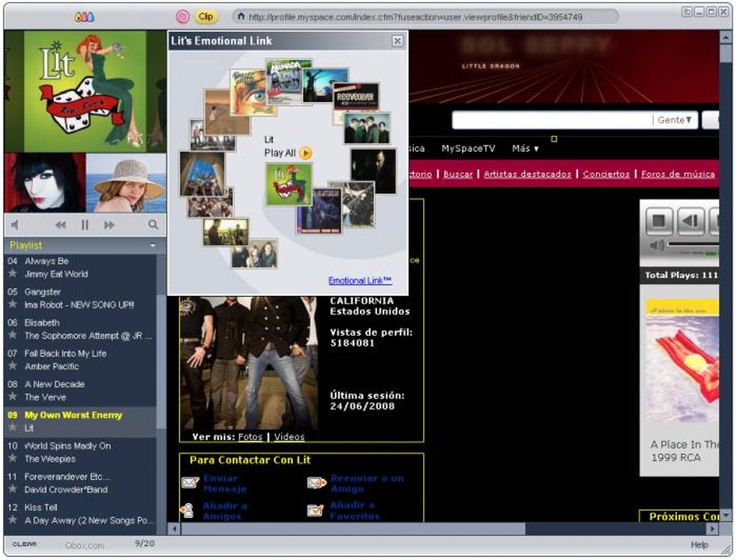737x560 pixels.
Task: Open the MySpaceTV menu item
Action: (x=467, y=148)
